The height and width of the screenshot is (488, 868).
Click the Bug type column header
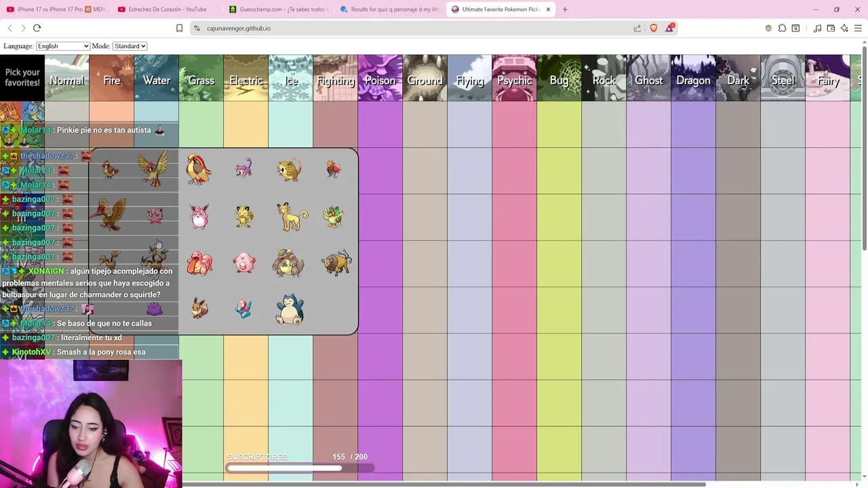point(559,78)
